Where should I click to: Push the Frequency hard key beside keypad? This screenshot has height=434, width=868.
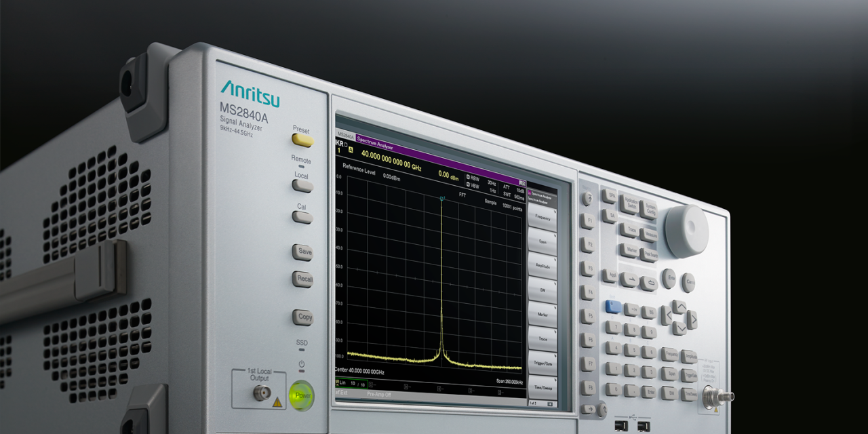pos(669,354)
